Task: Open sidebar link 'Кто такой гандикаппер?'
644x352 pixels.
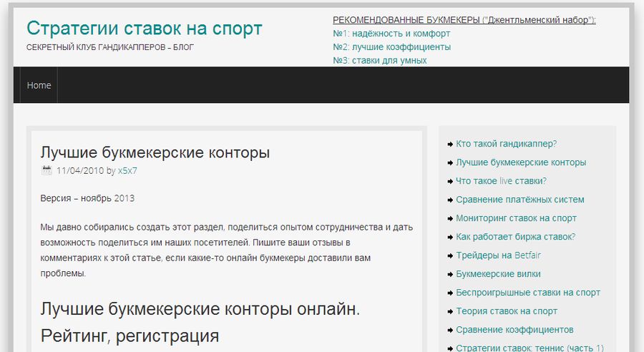Action: click(506, 144)
